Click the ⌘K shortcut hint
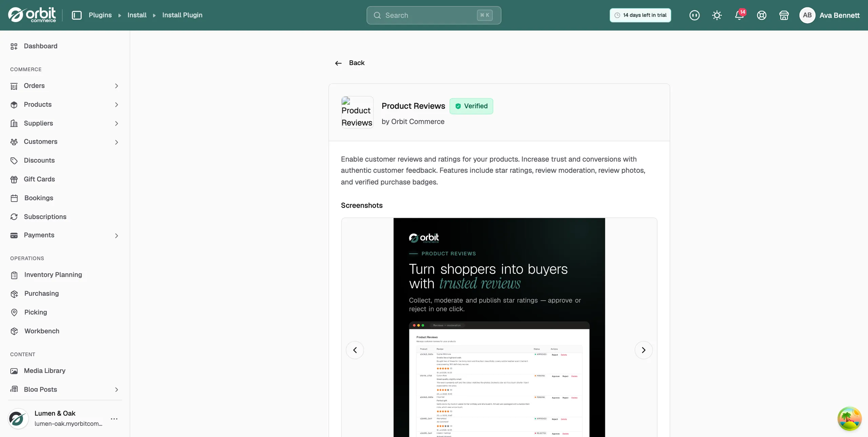This screenshot has height=437, width=868. [x=485, y=15]
